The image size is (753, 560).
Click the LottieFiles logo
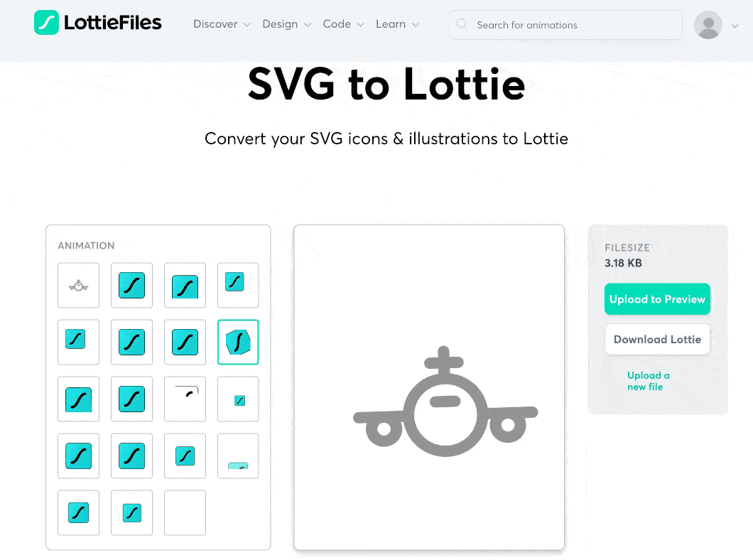click(x=97, y=22)
